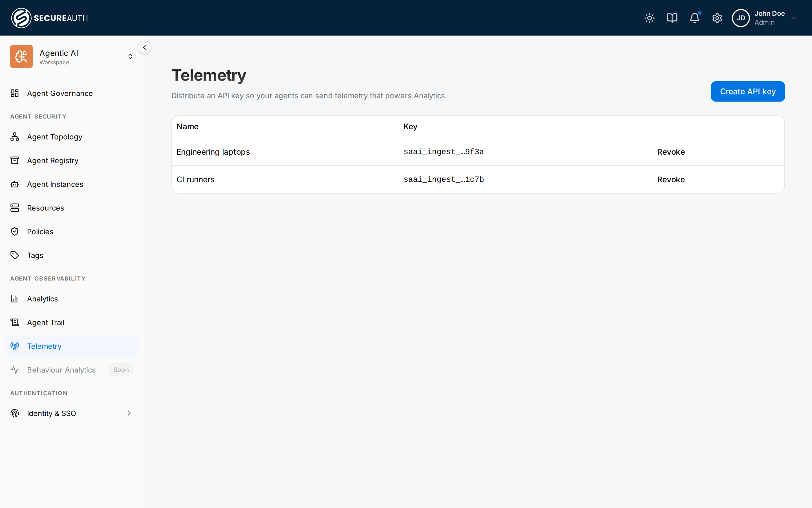Screen dimensions: 812x508
Task: Click the Key column header
Action: (410, 127)
